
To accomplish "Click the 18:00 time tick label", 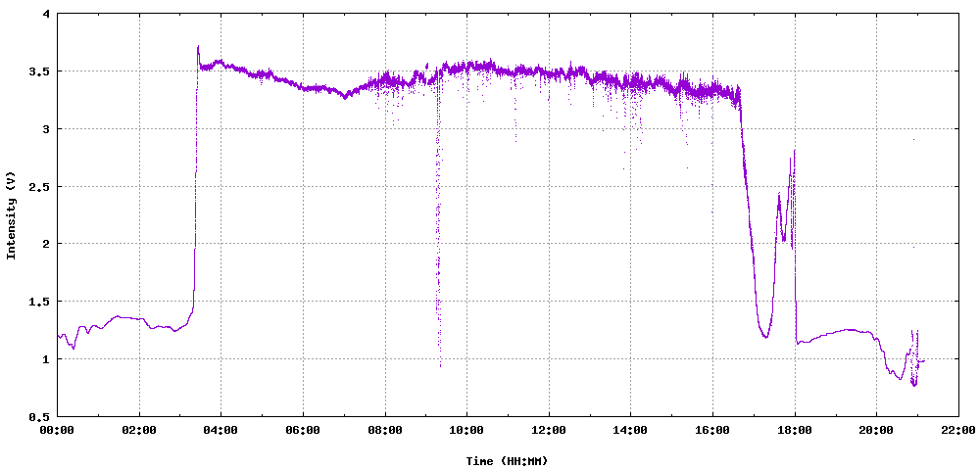I will point(795,430).
